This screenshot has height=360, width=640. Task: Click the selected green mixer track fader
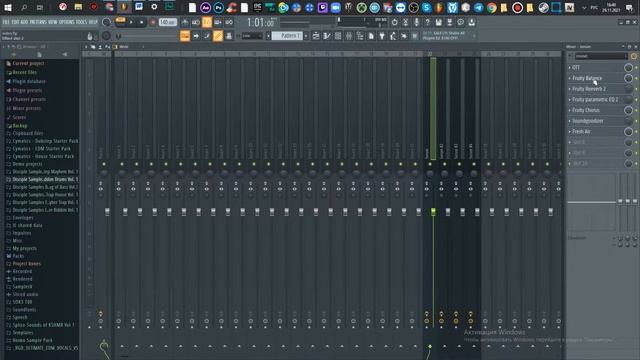[433, 211]
